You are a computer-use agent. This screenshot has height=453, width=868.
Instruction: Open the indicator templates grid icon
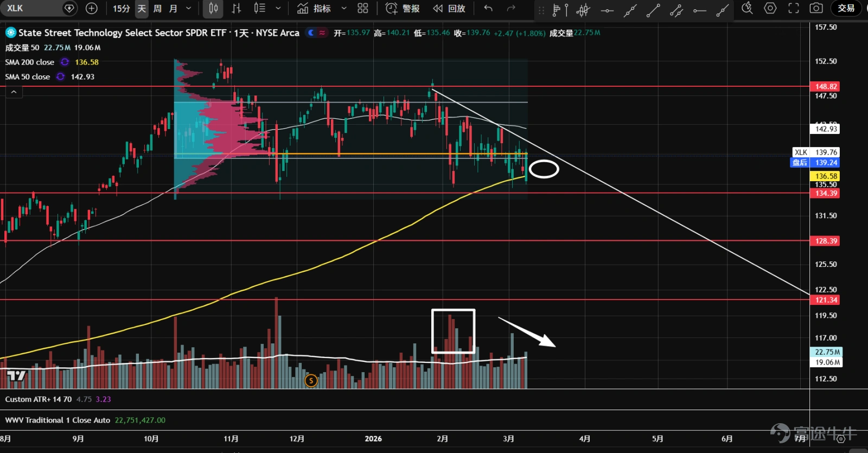tap(363, 8)
